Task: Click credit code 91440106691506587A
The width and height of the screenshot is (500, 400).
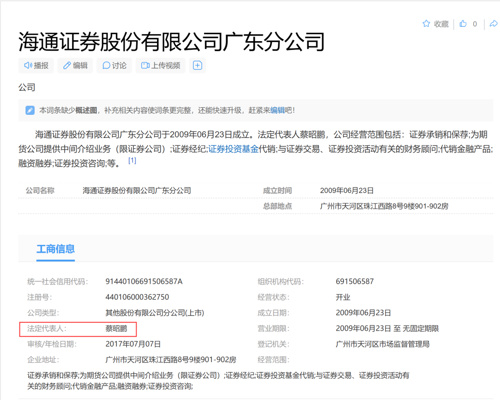Action: [x=144, y=281]
